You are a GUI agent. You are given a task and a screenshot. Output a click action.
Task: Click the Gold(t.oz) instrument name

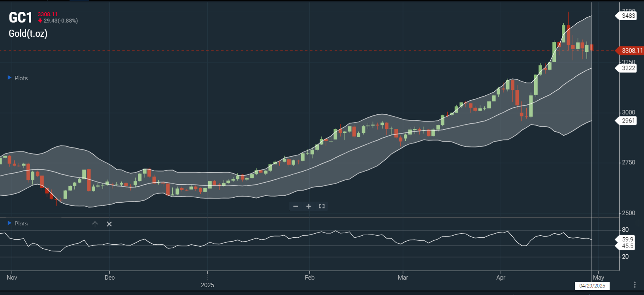tap(28, 34)
